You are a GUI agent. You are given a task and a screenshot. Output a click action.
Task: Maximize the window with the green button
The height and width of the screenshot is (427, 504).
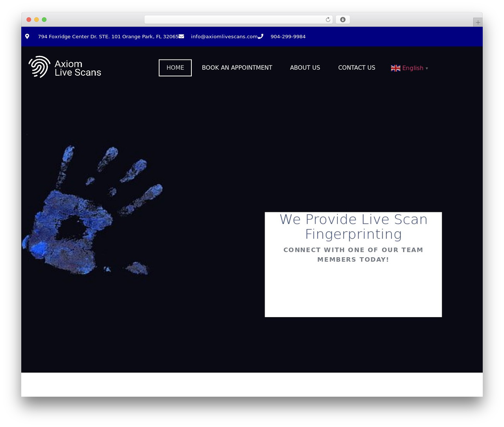[x=44, y=20]
